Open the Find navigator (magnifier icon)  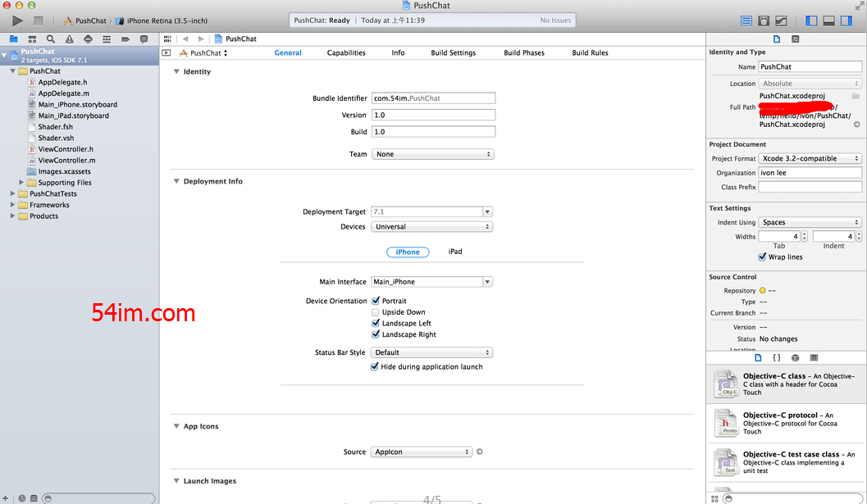(51, 39)
